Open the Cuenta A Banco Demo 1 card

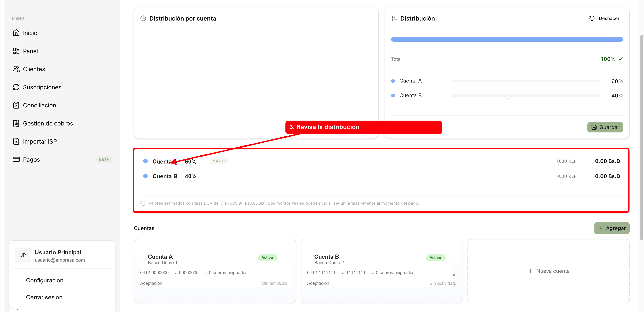click(x=215, y=271)
